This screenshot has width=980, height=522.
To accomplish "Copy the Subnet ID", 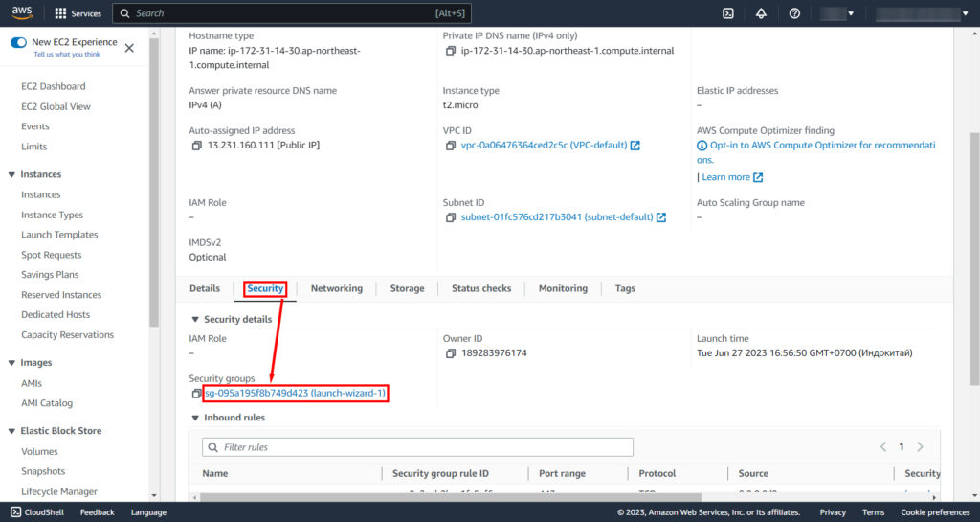I will pyautogui.click(x=450, y=216).
